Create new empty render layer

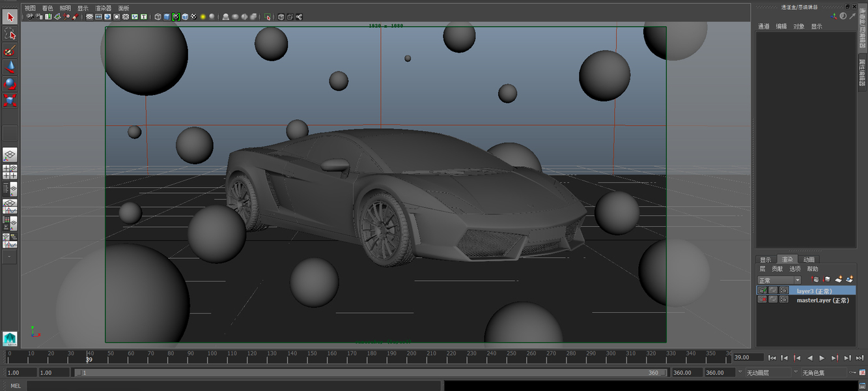point(839,280)
